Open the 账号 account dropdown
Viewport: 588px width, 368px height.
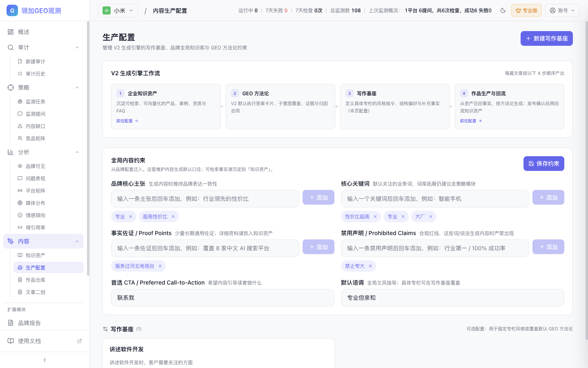(x=562, y=11)
